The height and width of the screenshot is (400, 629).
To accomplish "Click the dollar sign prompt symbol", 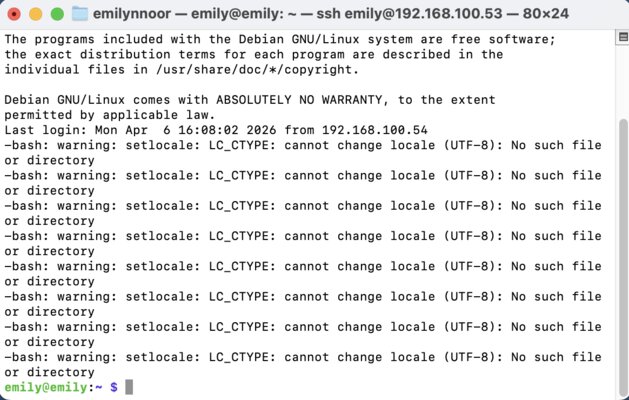I will click(113, 386).
